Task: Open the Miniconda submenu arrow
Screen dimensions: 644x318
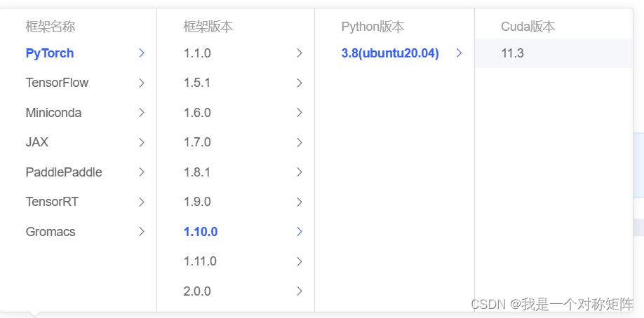Action: coord(142,113)
